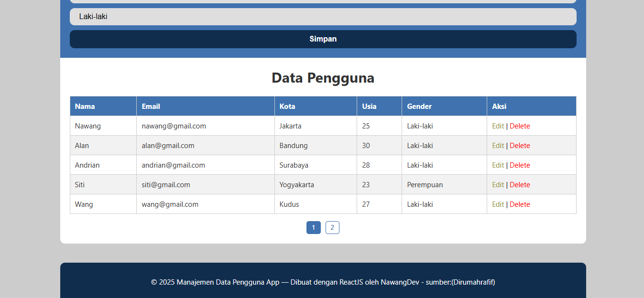
Task: Edit the Alan row
Action: [498, 146]
